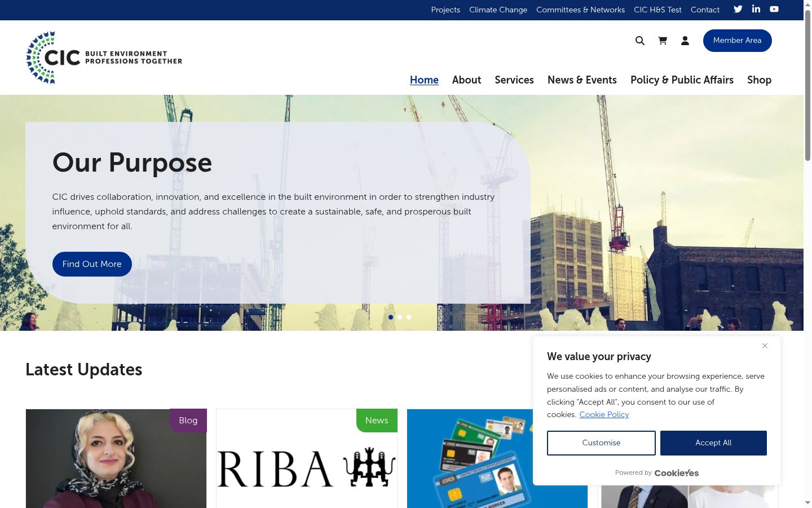This screenshot has height=508, width=812.
Task: Click the scrollbar down arrow
Action: click(807, 503)
